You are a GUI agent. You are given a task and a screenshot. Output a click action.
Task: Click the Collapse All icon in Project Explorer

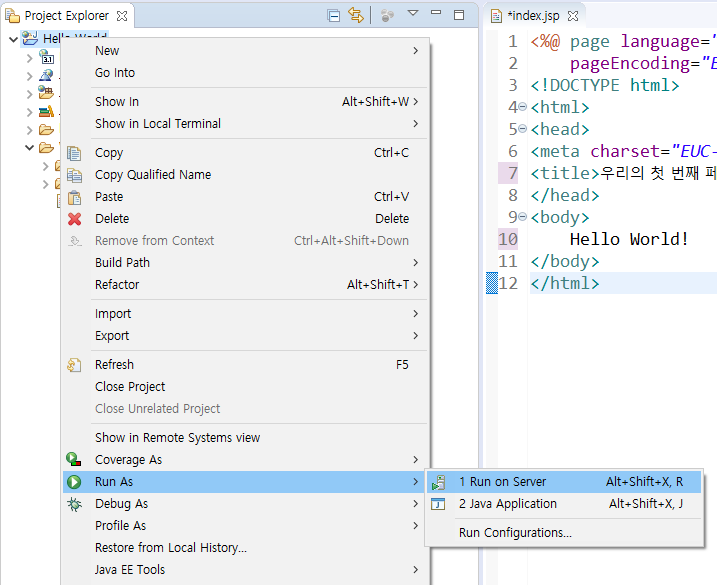point(334,16)
